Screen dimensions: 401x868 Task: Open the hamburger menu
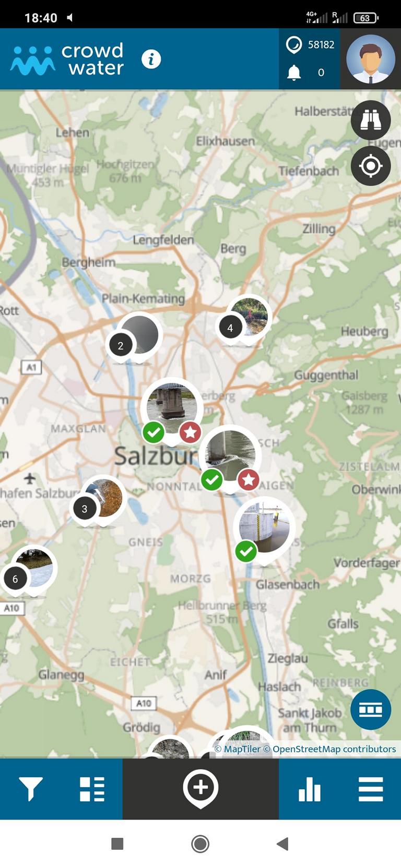tap(371, 789)
